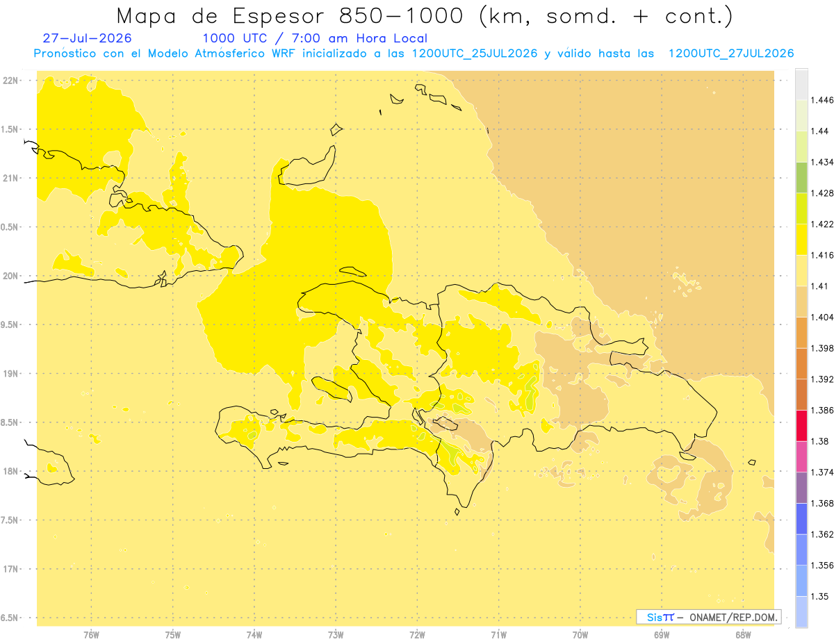Click the '69W' longitude label
The height and width of the screenshot is (644, 834).
(x=662, y=635)
